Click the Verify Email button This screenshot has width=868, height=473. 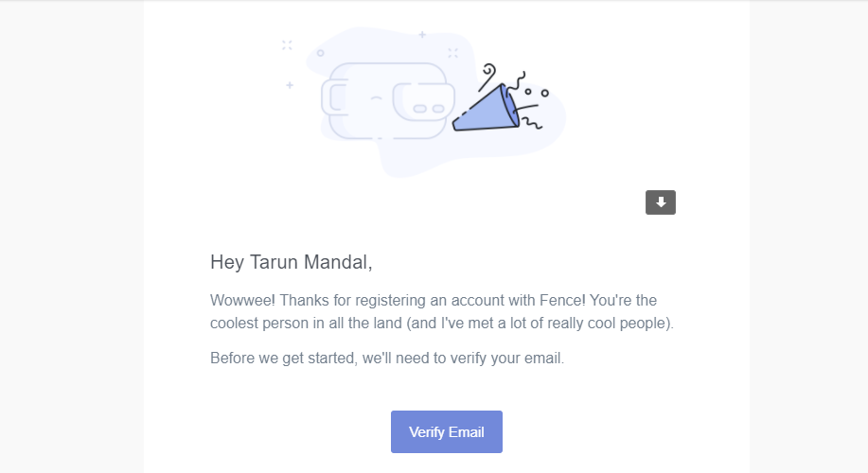(447, 432)
